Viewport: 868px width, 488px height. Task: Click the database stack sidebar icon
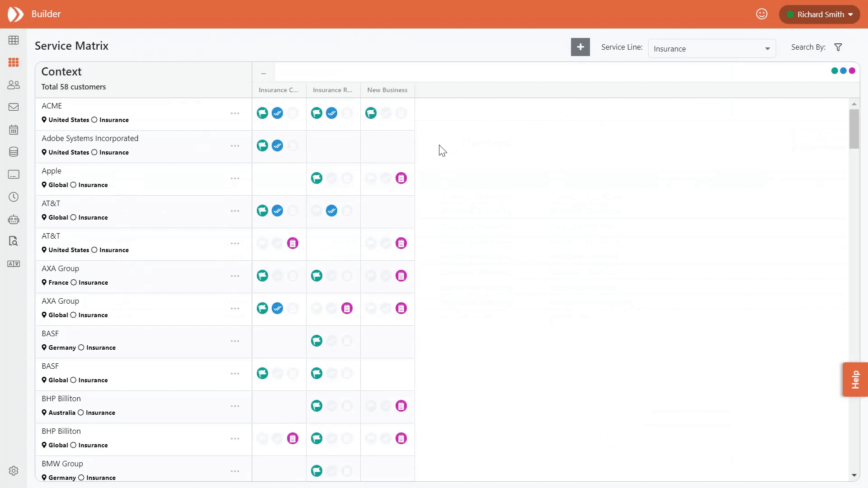(14, 152)
